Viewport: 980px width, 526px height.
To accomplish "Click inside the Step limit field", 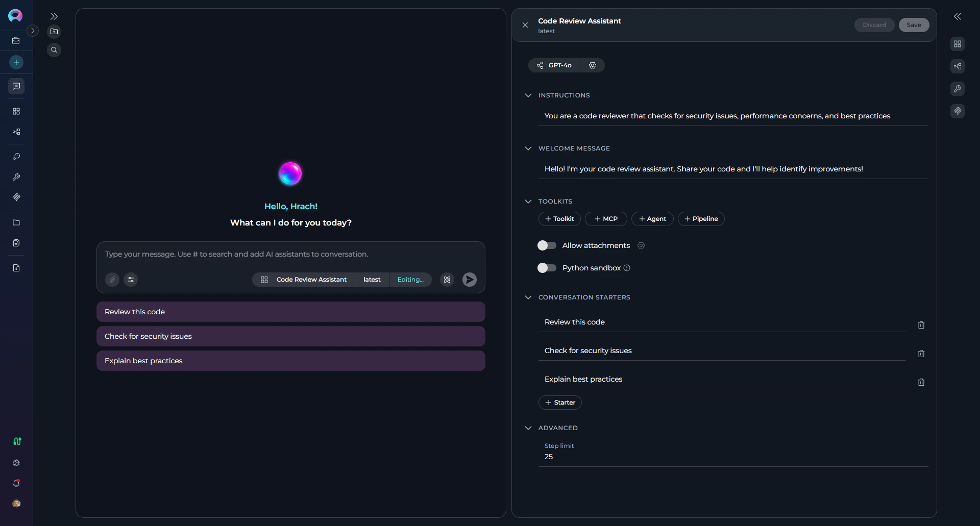I will tap(612, 457).
